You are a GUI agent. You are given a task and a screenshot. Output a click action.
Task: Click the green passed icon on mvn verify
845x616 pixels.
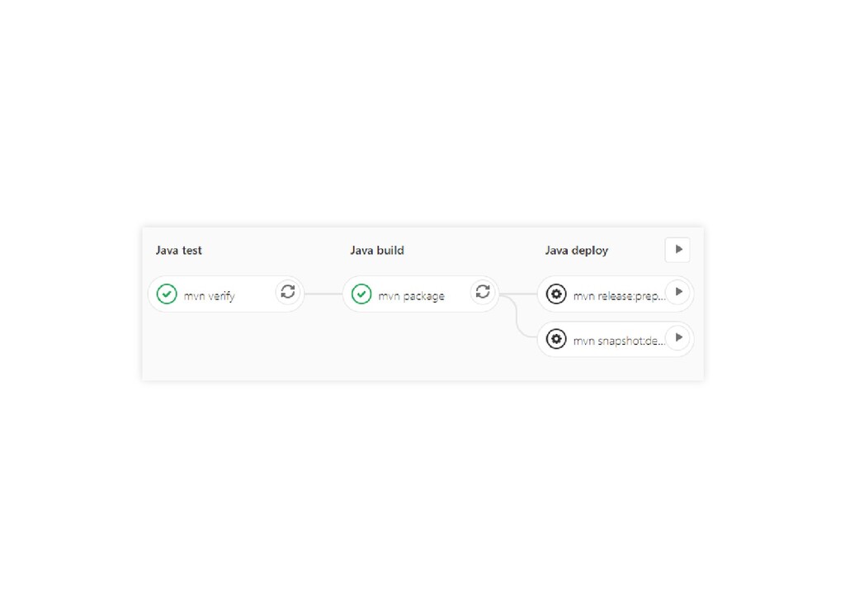pyautogui.click(x=167, y=294)
